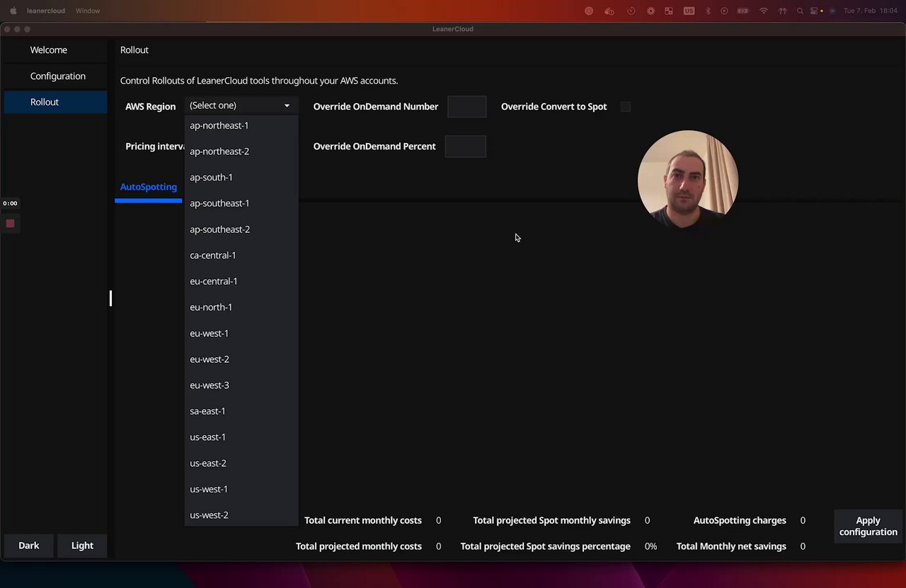Click the Override OnDemand Percent field

pos(465,146)
